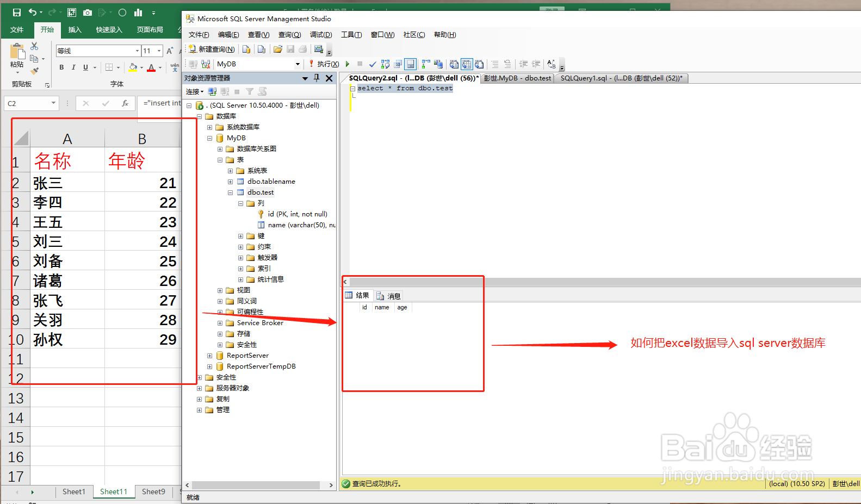The width and height of the screenshot is (861, 504).
Task: Switch to Sheet1 worksheet tab
Action: click(x=74, y=491)
